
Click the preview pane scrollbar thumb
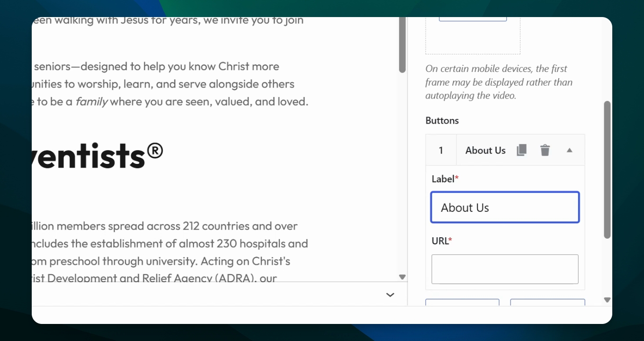pos(402,45)
